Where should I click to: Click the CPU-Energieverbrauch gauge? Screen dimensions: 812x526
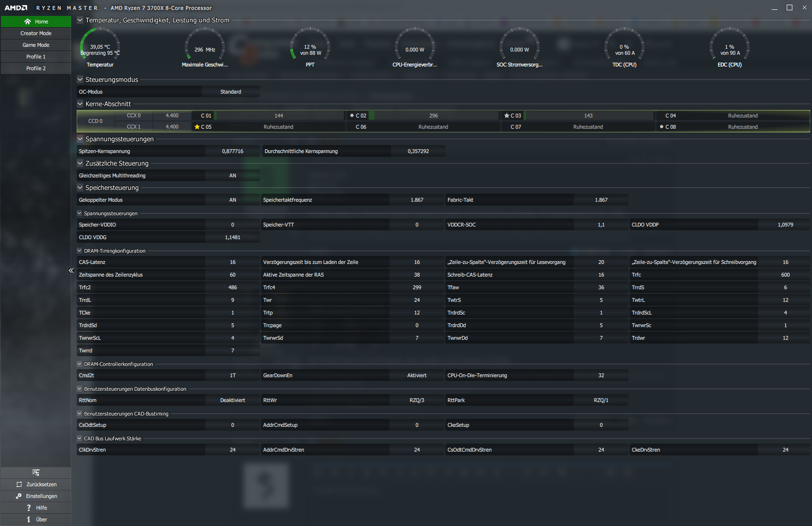pos(415,47)
